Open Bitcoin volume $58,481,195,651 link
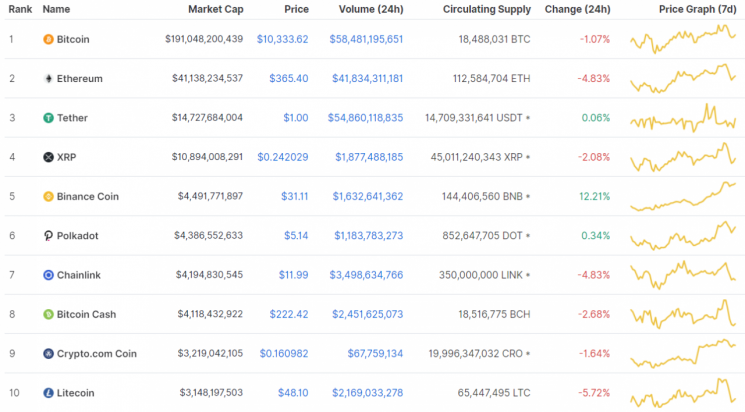The width and height of the screenshot is (745, 412). point(366,39)
